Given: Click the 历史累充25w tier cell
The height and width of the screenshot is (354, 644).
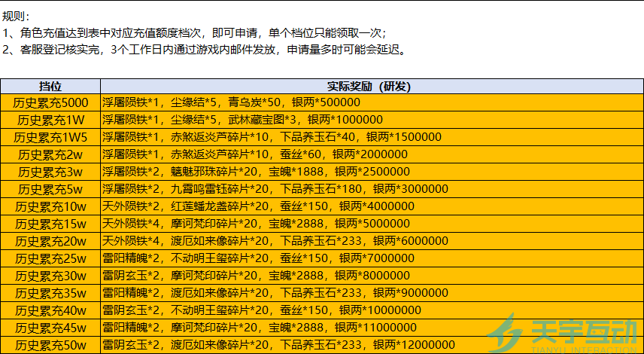Looking at the screenshot, I should pos(50,258).
